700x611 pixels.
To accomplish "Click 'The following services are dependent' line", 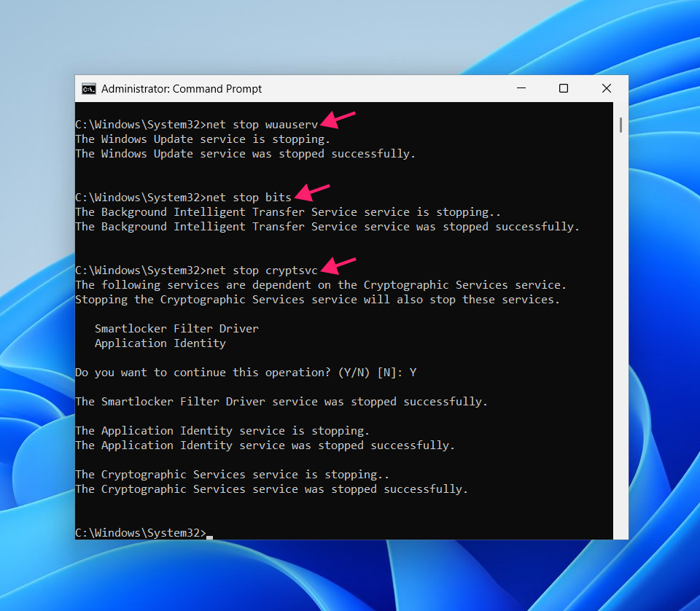I will click(x=321, y=285).
